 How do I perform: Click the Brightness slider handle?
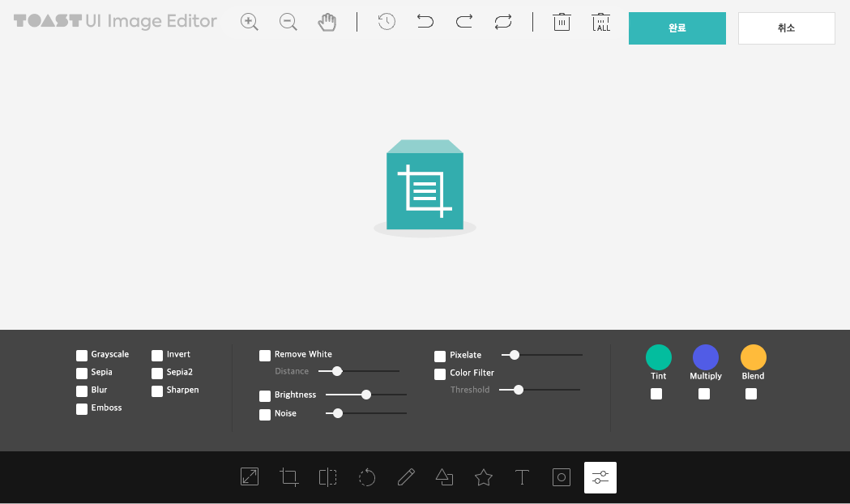click(366, 395)
